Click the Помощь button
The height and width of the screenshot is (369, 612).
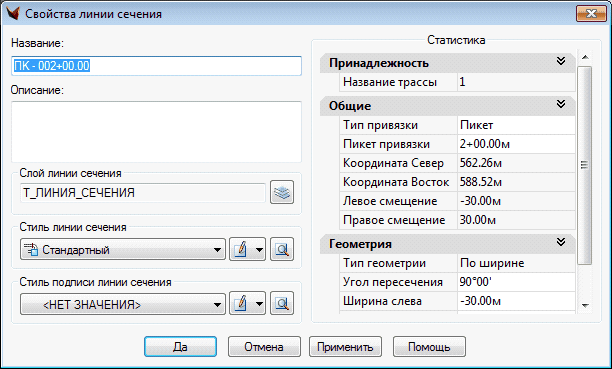429,347
